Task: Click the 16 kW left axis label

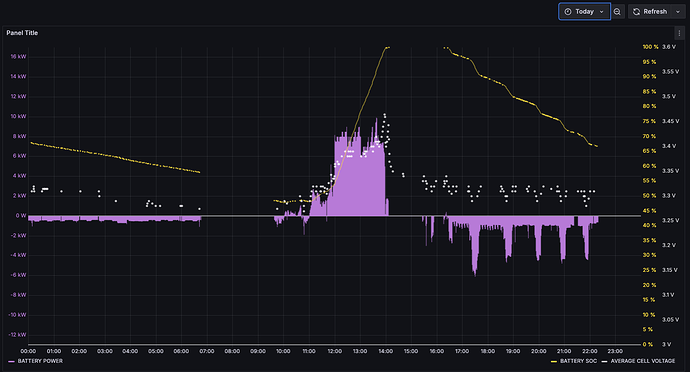Action: point(18,57)
